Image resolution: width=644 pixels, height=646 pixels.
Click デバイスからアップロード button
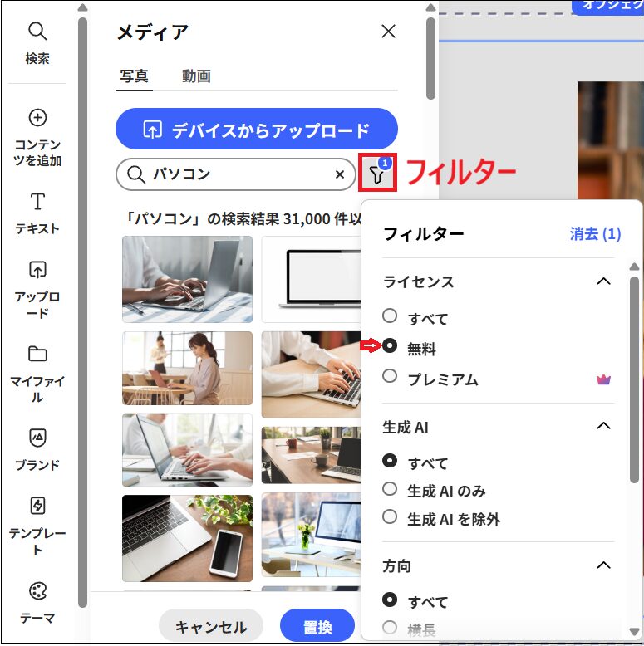pos(257,129)
